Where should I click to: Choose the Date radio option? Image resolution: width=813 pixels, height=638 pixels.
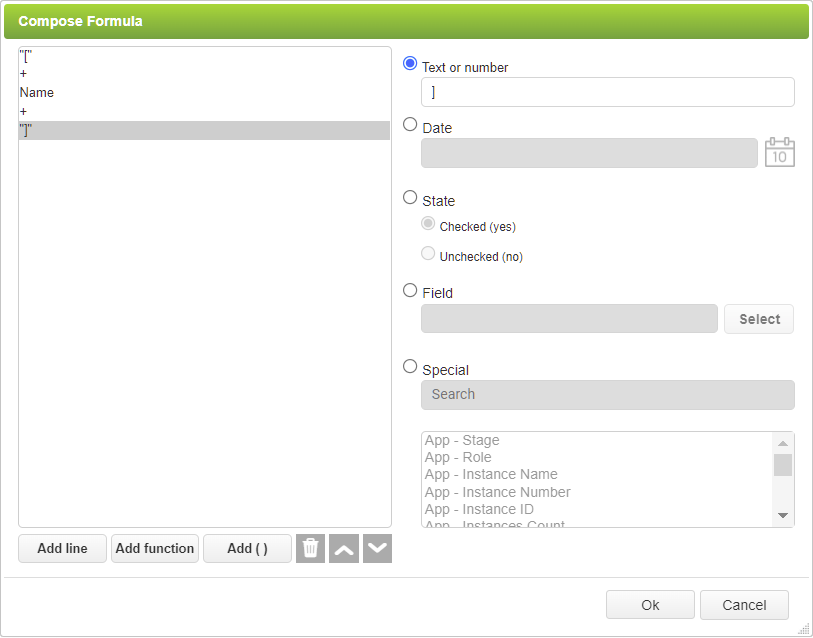click(410, 125)
